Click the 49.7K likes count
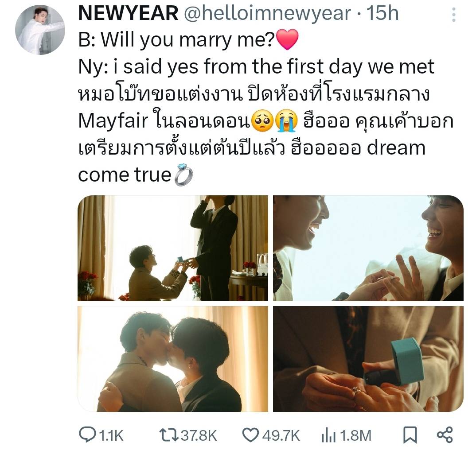The image size is (476, 454). point(281,436)
